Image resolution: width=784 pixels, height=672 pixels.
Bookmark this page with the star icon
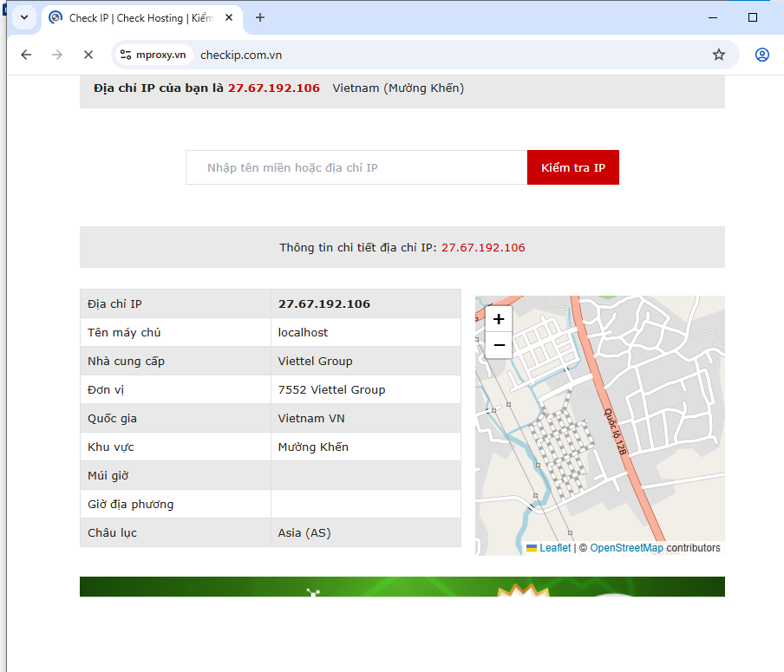coord(718,55)
